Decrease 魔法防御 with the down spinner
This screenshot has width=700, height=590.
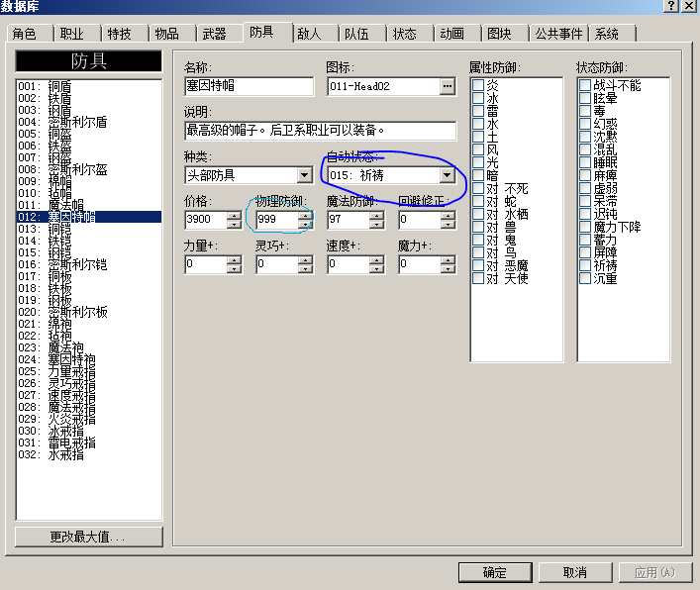pyautogui.click(x=377, y=224)
